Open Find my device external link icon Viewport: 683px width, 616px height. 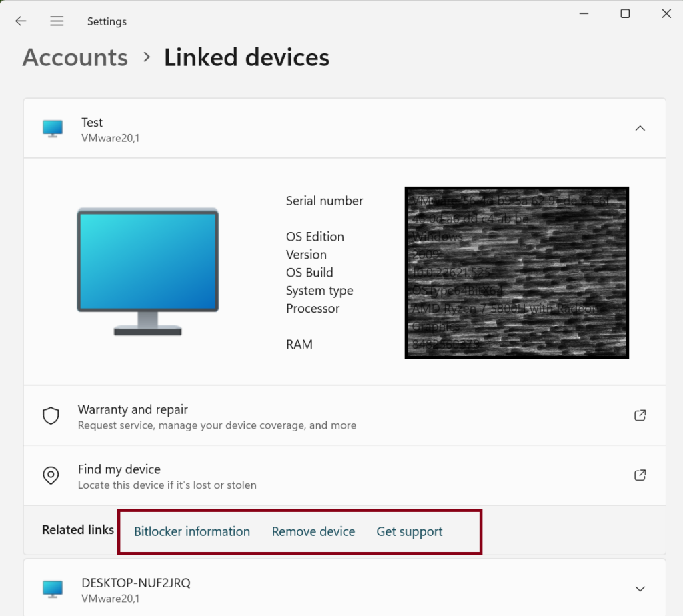click(640, 475)
